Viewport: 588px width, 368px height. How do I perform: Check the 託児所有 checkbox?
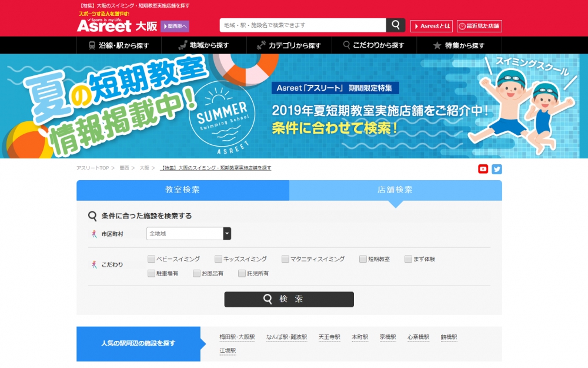coord(242,273)
